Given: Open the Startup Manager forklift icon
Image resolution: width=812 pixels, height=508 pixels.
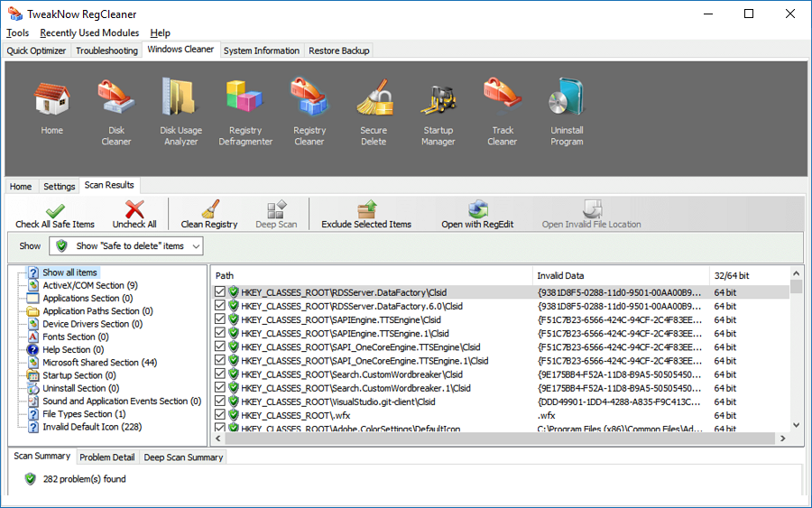Looking at the screenshot, I should tap(438, 98).
